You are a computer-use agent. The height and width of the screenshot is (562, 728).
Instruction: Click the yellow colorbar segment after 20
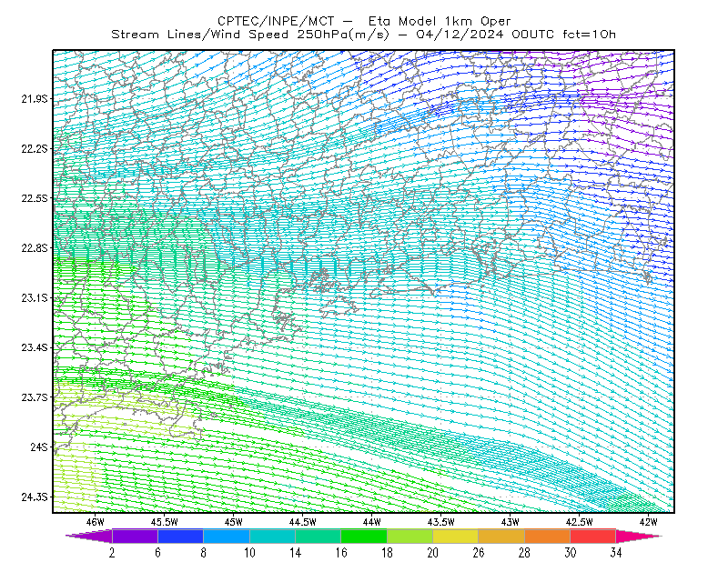click(x=456, y=536)
